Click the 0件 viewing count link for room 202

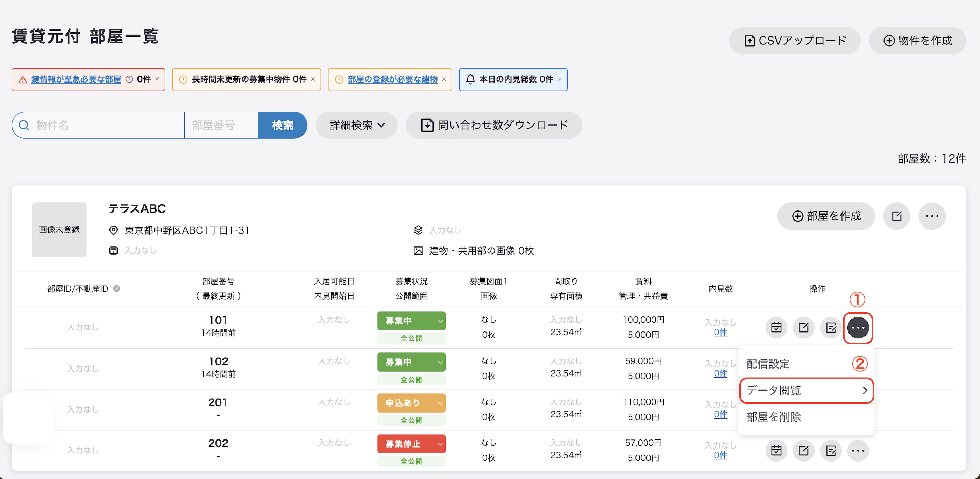(720, 456)
